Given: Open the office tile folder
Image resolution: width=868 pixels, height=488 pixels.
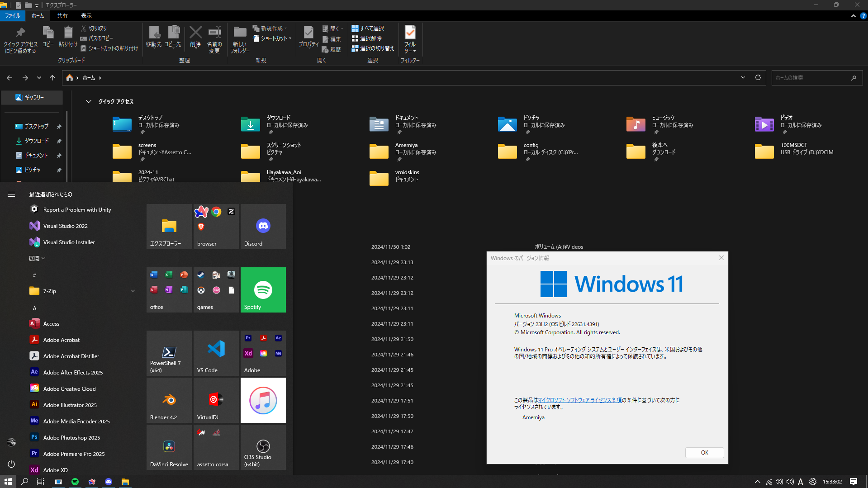Looking at the screenshot, I should tap(169, 290).
